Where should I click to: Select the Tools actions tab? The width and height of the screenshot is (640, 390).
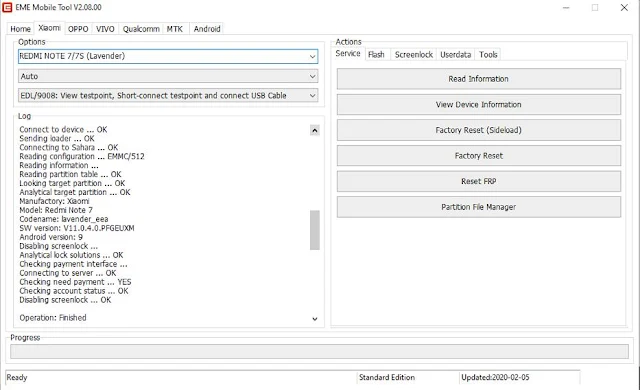[x=488, y=55]
